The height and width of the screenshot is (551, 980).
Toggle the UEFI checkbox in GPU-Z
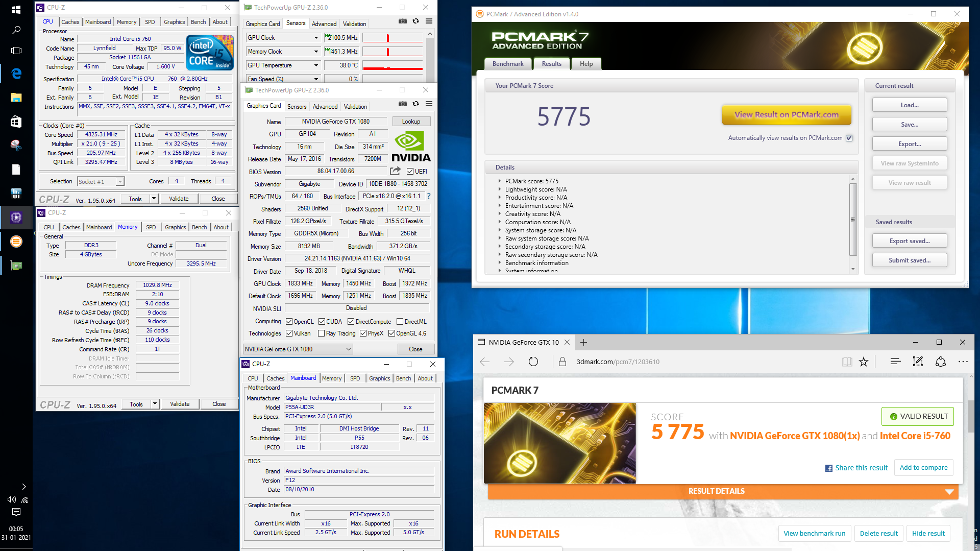coord(410,172)
